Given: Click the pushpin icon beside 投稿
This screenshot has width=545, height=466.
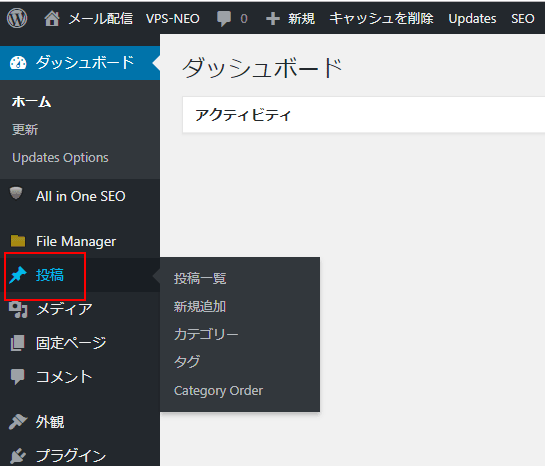Looking at the screenshot, I should (x=18, y=275).
